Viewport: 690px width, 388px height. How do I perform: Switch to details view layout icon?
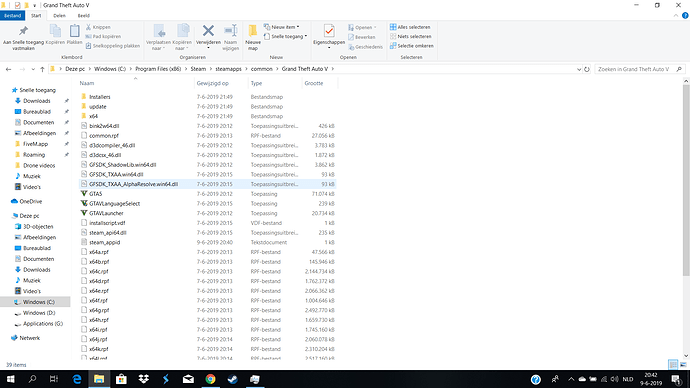point(673,364)
